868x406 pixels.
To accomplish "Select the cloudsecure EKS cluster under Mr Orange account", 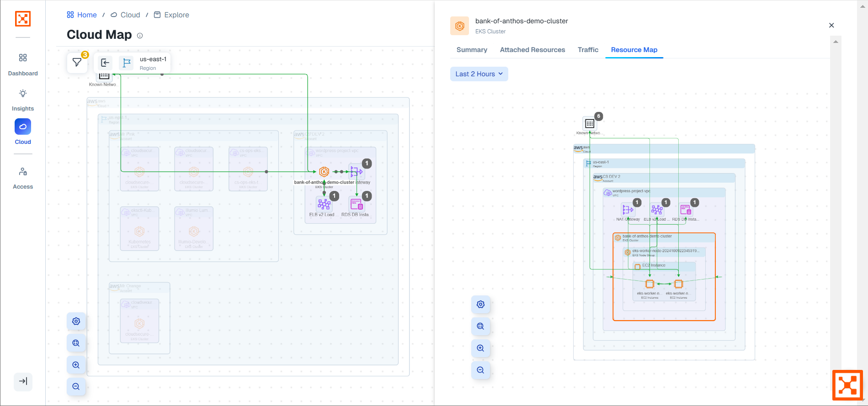I will coord(139,324).
